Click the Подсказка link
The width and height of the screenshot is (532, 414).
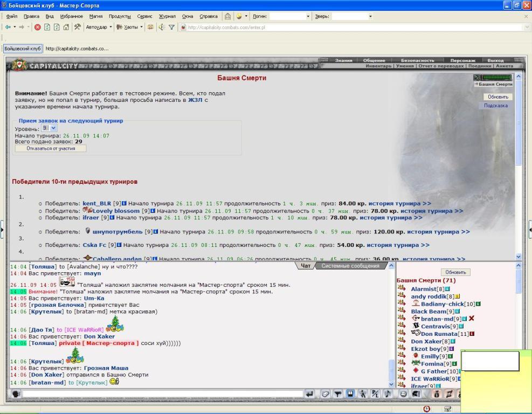496,106
